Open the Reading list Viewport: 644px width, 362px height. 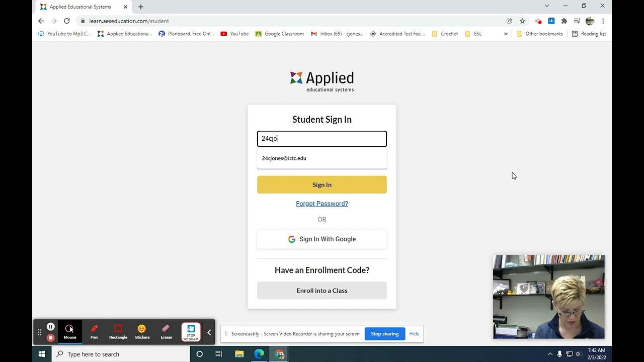589,34
